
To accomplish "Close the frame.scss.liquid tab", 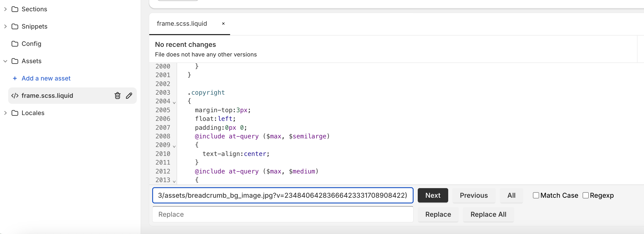I will click(223, 24).
